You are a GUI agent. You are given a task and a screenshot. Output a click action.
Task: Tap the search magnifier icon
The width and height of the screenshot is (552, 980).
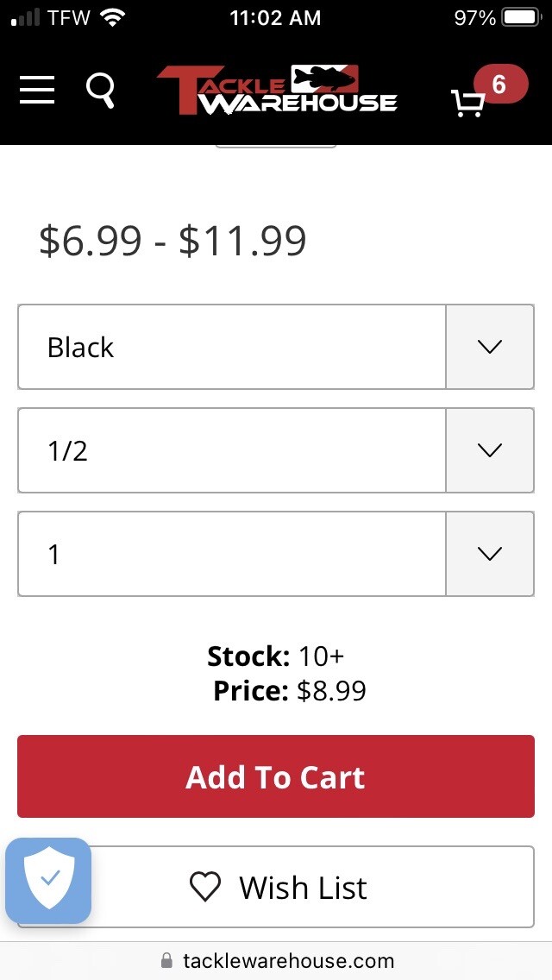pos(100,91)
